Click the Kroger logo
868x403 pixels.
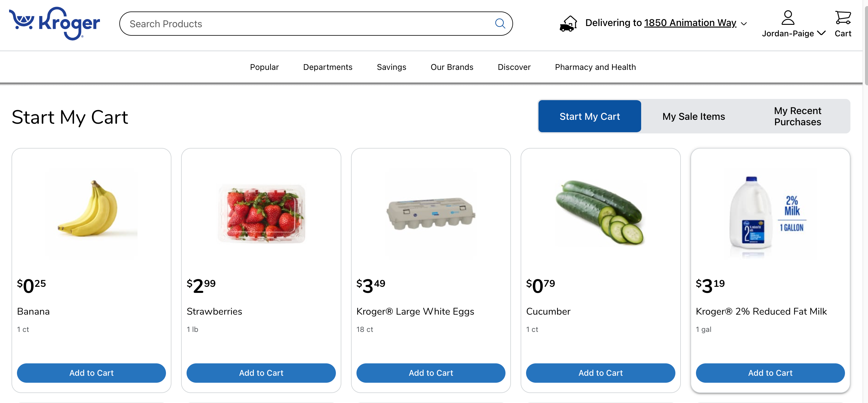pos(55,23)
